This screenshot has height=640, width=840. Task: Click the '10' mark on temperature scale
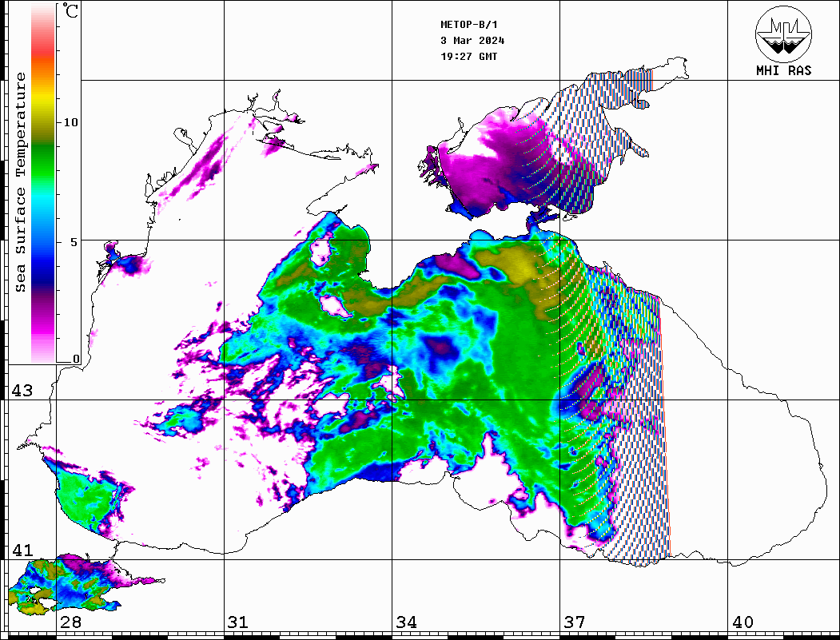coord(70,122)
